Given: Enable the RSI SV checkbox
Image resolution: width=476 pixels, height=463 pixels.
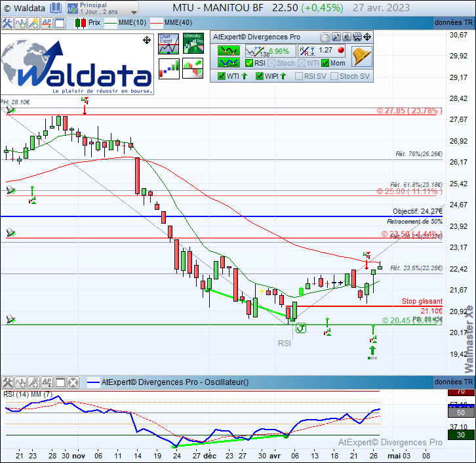Looking at the screenshot, I should (x=299, y=76).
